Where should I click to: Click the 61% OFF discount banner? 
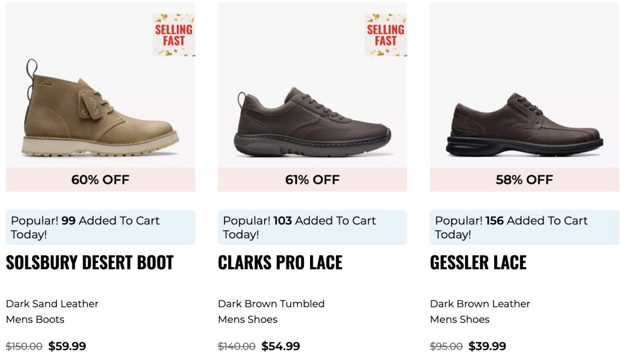(312, 180)
